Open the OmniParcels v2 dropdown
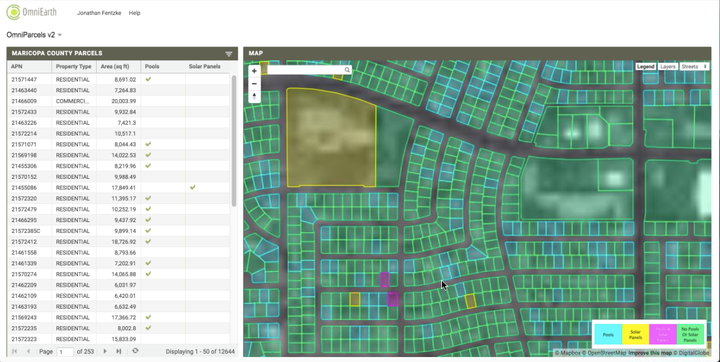 [34, 35]
